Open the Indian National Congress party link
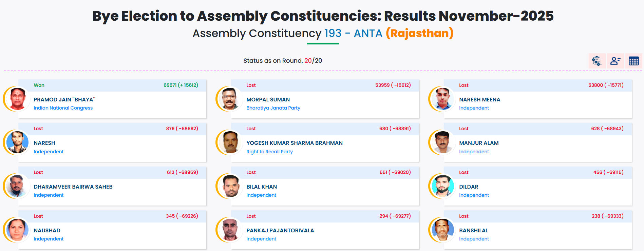The width and height of the screenshot is (644, 251). [x=63, y=108]
